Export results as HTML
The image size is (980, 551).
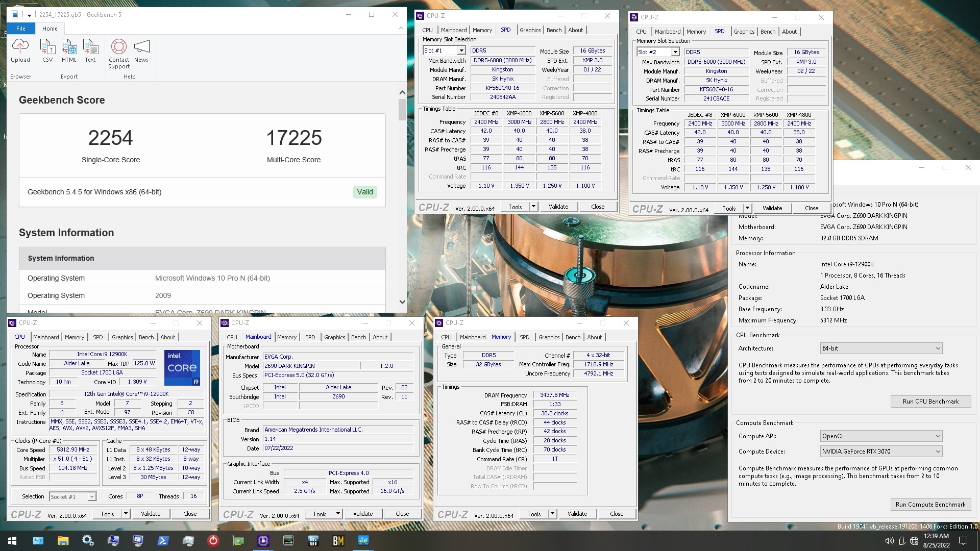[69, 51]
